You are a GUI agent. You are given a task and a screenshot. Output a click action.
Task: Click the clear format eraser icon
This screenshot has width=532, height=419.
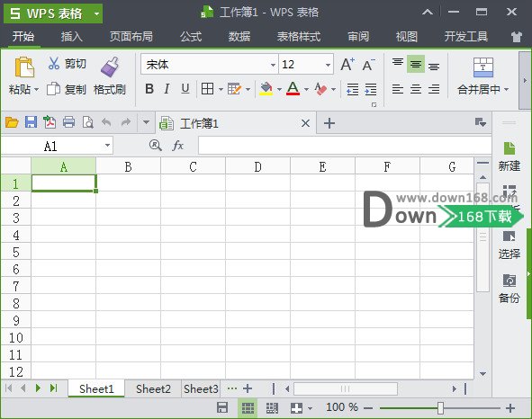coord(320,89)
